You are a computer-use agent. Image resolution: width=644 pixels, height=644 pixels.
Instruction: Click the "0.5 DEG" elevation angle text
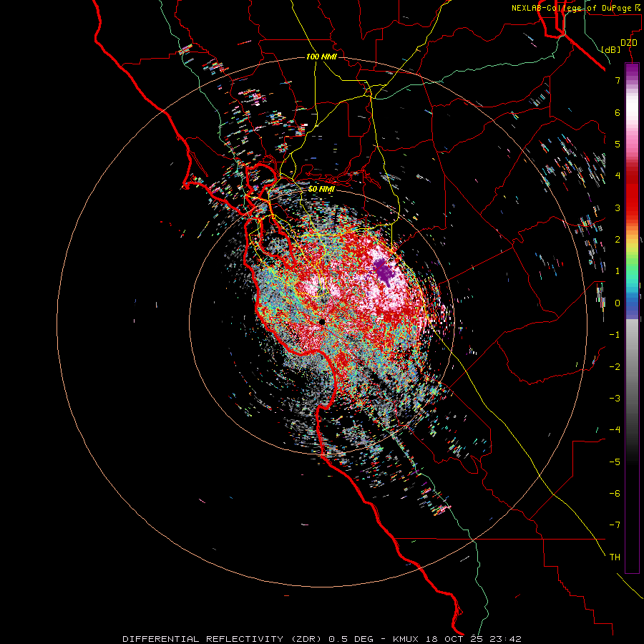pos(351,639)
